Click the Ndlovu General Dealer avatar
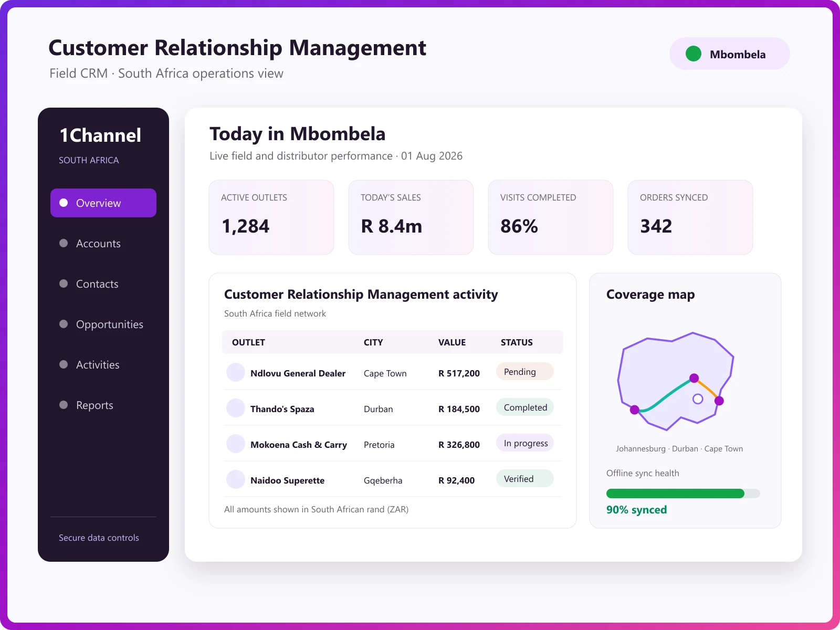840x630 pixels. coord(236,372)
